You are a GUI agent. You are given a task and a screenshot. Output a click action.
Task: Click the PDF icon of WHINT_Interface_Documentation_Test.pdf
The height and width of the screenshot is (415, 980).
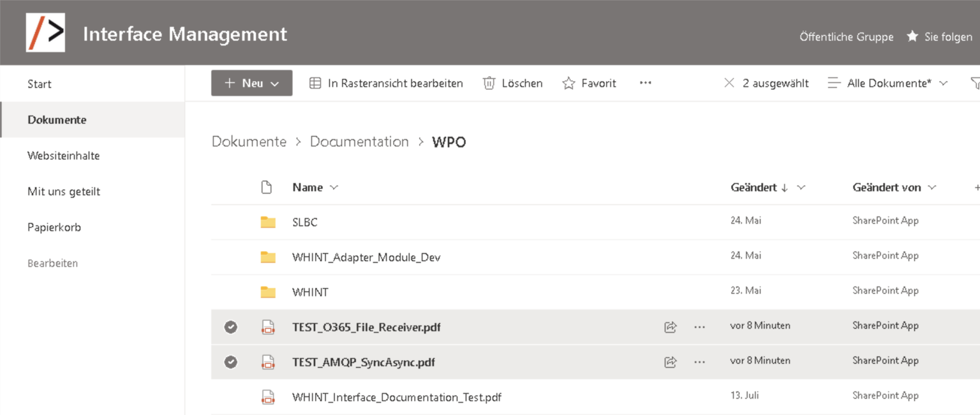[268, 396]
